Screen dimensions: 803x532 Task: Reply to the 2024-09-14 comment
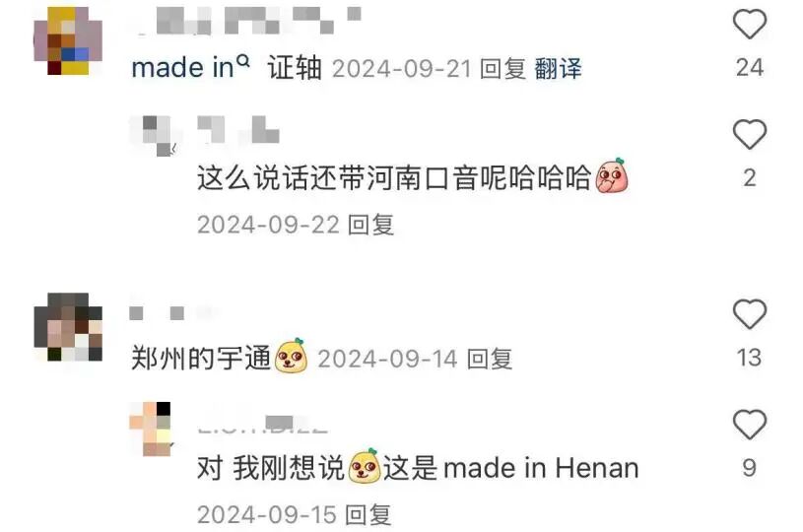[490, 359]
